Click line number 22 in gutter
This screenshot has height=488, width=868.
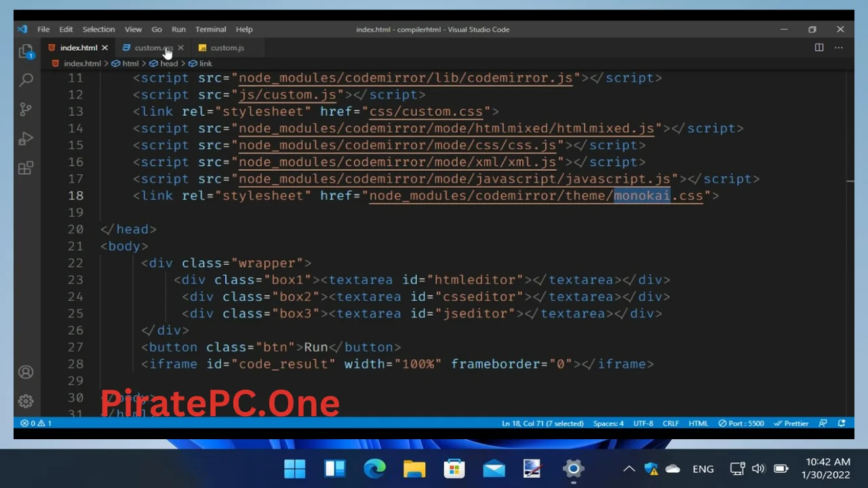click(x=76, y=263)
